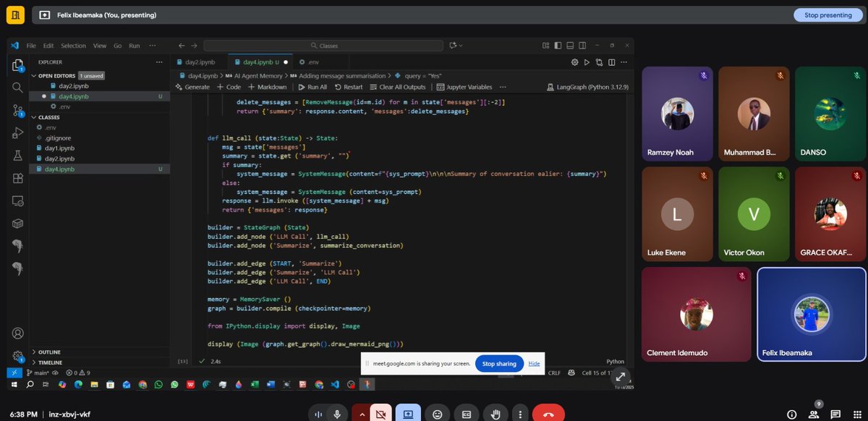Click the VS Code command search box
The height and width of the screenshot is (421, 868).
pyautogui.click(x=323, y=46)
